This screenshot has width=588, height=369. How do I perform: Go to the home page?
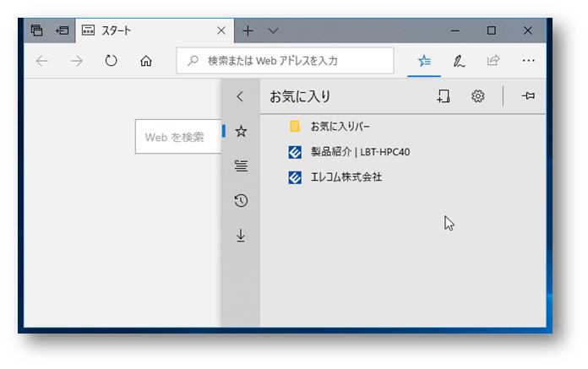[146, 61]
